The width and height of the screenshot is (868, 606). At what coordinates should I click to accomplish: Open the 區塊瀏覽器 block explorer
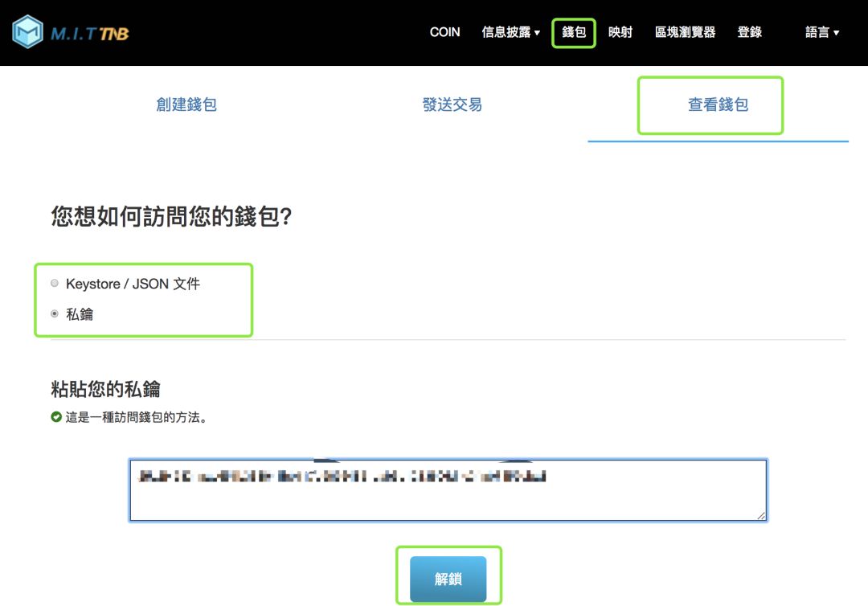(x=685, y=32)
